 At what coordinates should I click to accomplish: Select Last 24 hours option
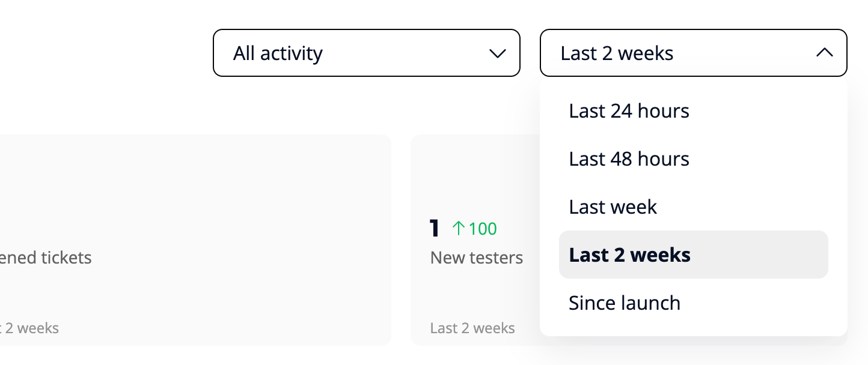click(629, 111)
